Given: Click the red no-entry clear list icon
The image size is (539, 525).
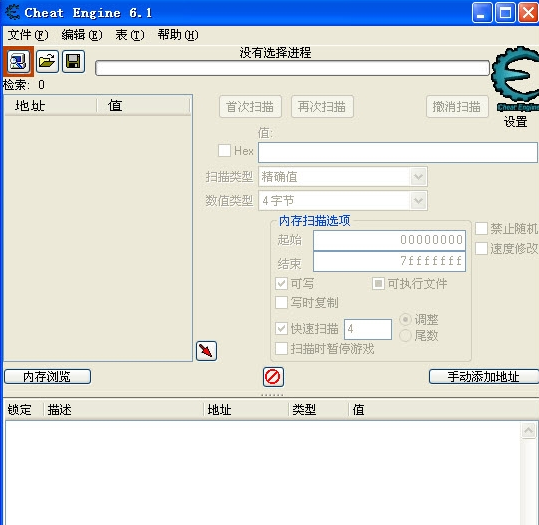Looking at the screenshot, I should pyautogui.click(x=273, y=376).
